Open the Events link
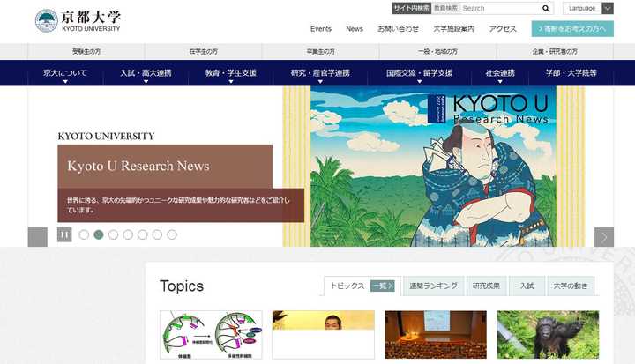635x364 pixels. (x=321, y=29)
